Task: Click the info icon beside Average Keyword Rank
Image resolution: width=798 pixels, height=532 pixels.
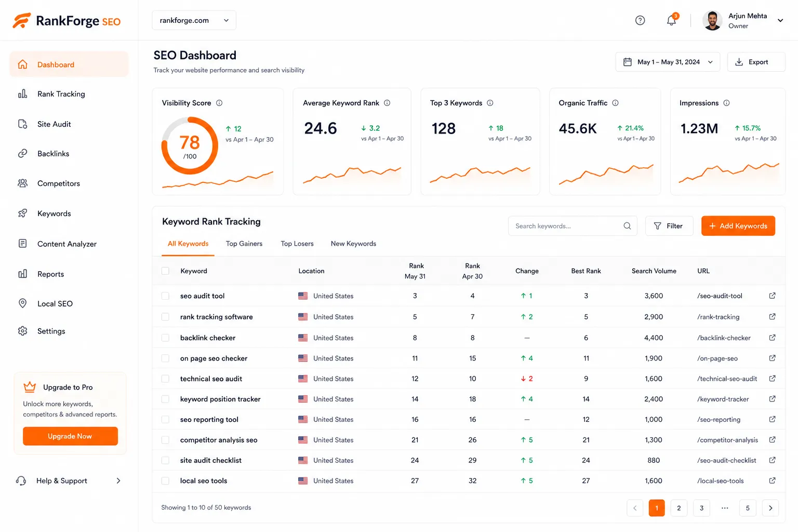Action: click(387, 103)
